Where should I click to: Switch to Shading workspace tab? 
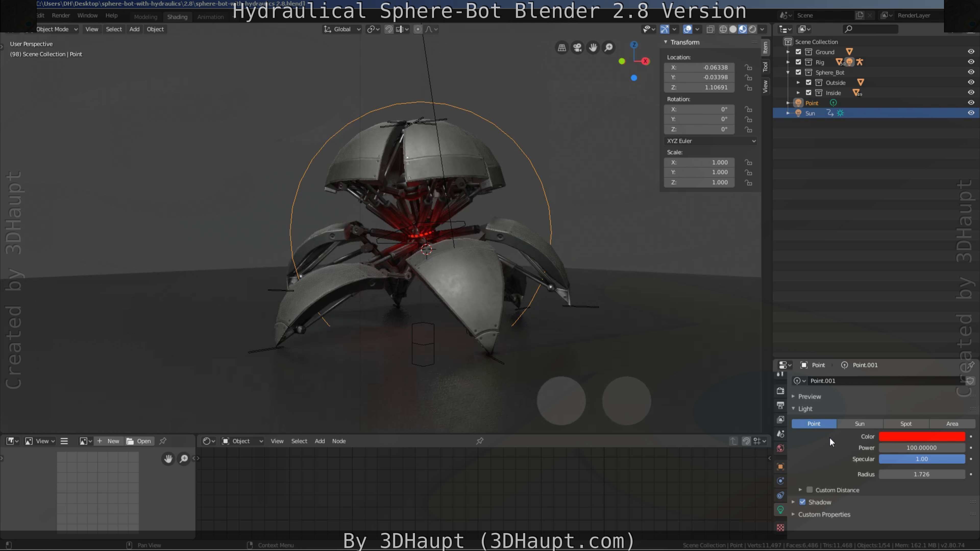tap(177, 17)
